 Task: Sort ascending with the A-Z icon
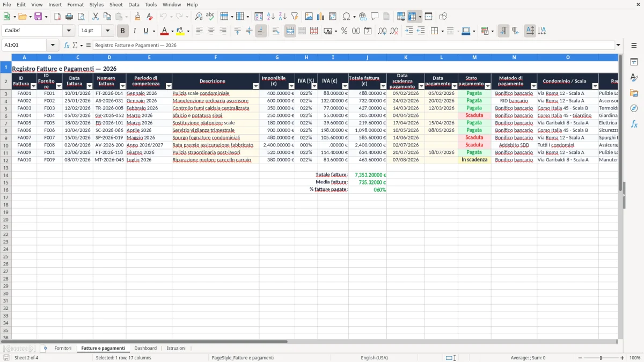pos(271,17)
